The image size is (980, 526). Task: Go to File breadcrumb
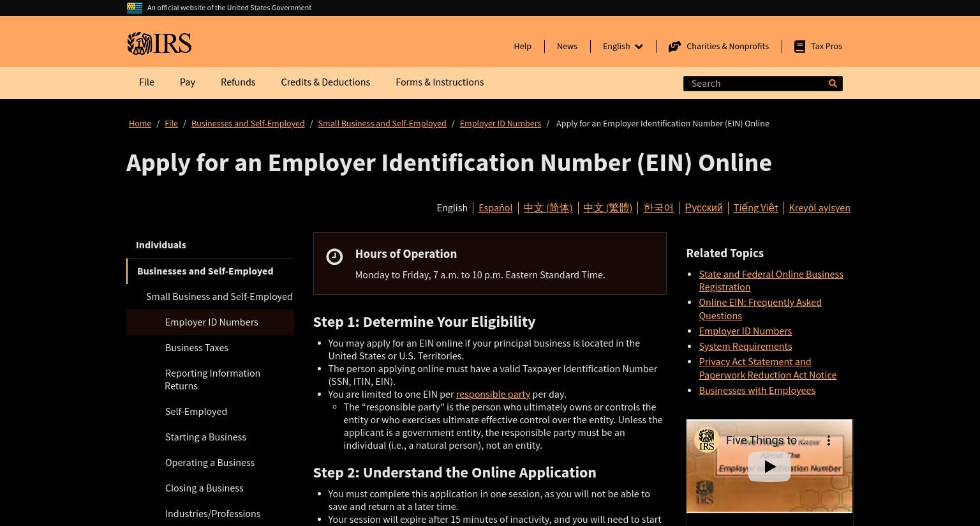171,123
